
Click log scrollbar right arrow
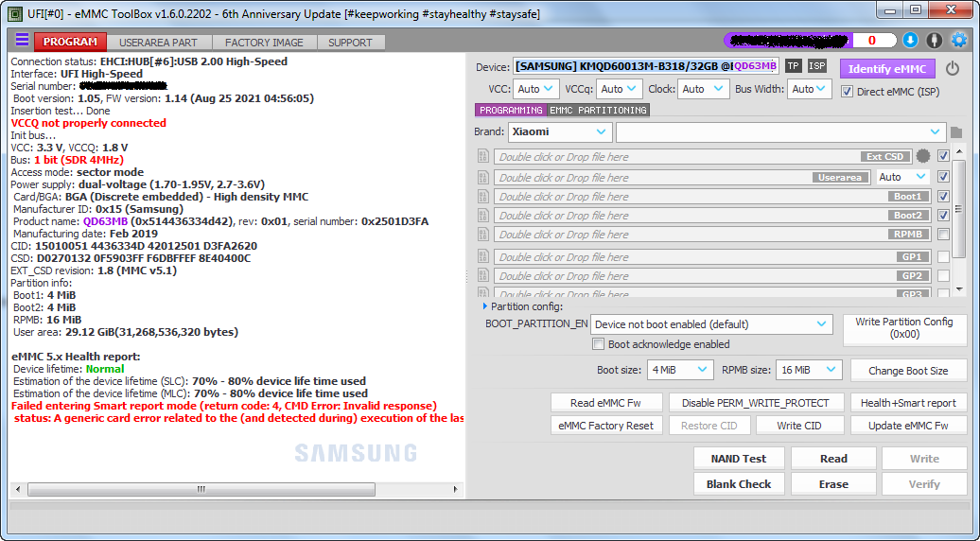(x=456, y=489)
